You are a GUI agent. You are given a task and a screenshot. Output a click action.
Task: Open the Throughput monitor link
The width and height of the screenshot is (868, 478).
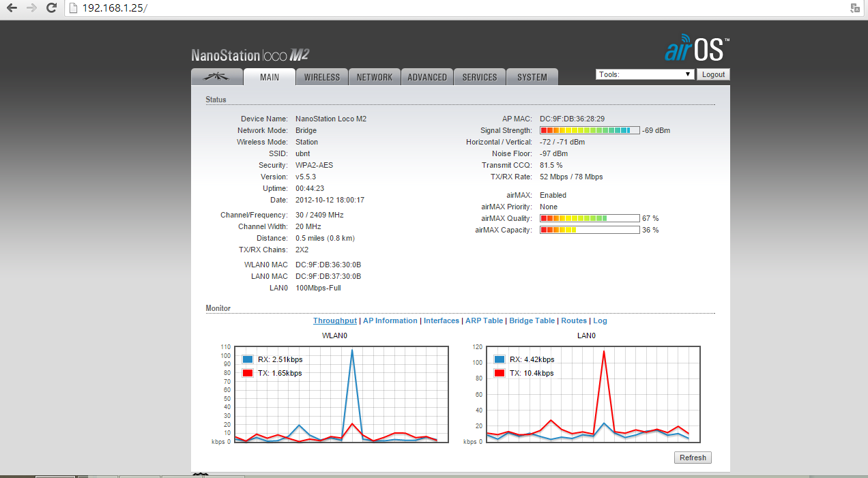pyautogui.click(x=335, y=320)
